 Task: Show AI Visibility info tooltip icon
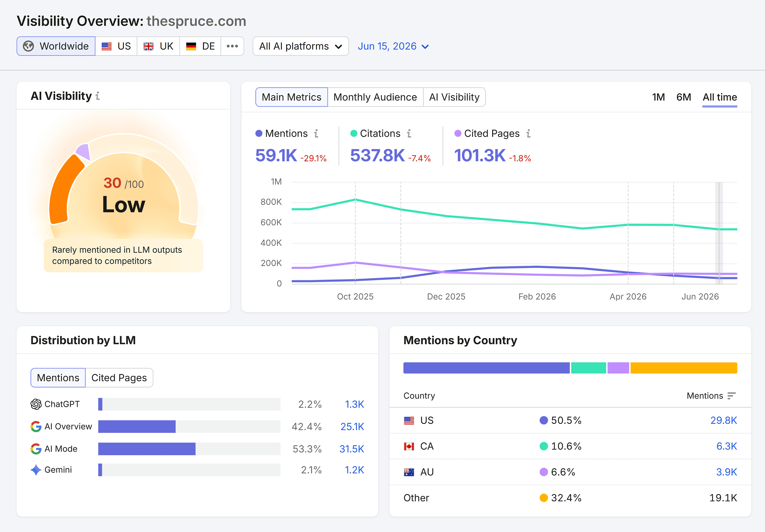tap(98, 96)
